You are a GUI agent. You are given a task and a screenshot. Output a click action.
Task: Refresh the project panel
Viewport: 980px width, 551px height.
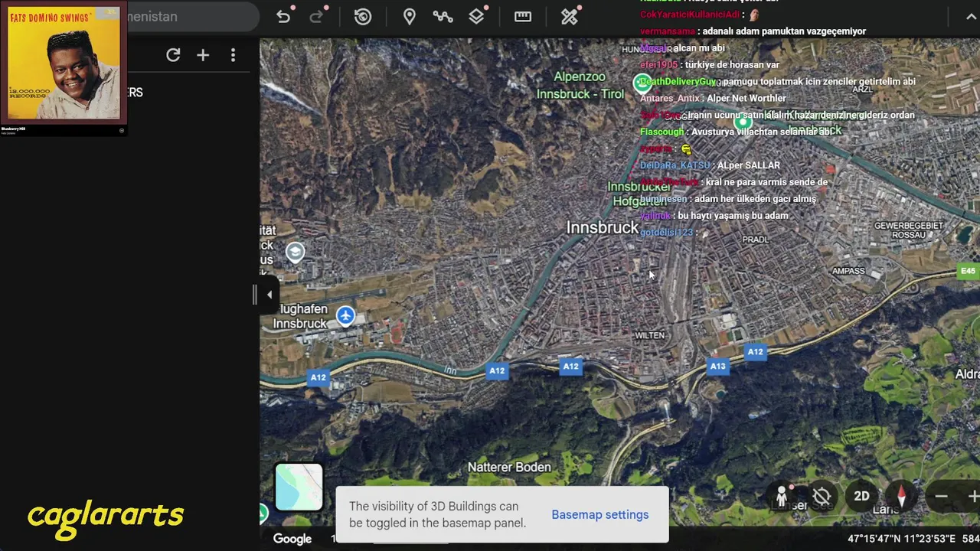tap(173, 55)
